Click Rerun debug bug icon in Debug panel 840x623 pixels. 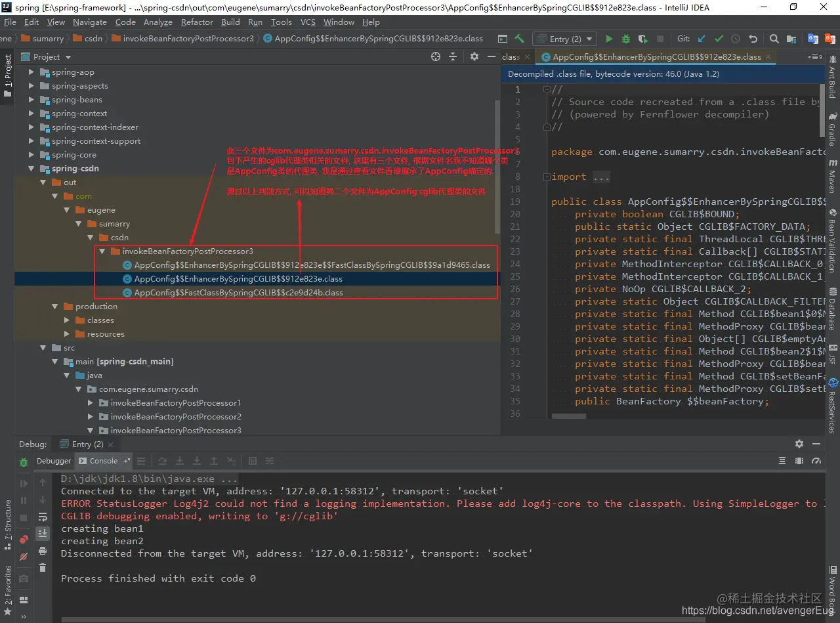point(24,462)
